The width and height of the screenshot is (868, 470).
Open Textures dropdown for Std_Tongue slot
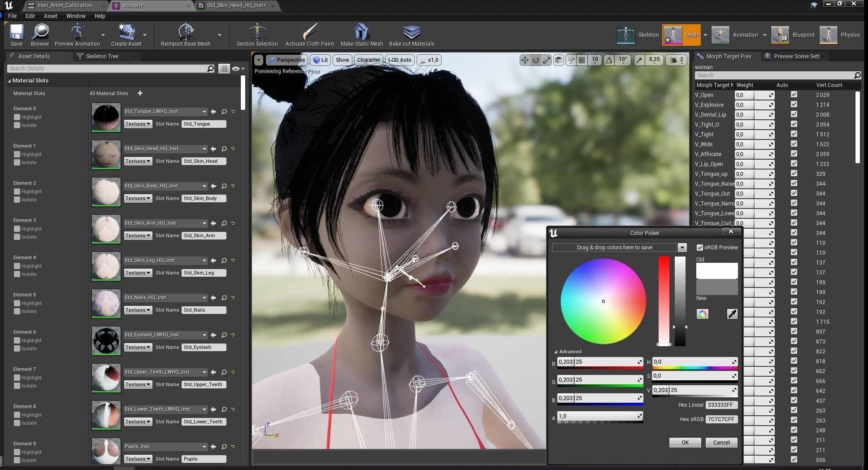pyautogui.click(x=138, y=124)
